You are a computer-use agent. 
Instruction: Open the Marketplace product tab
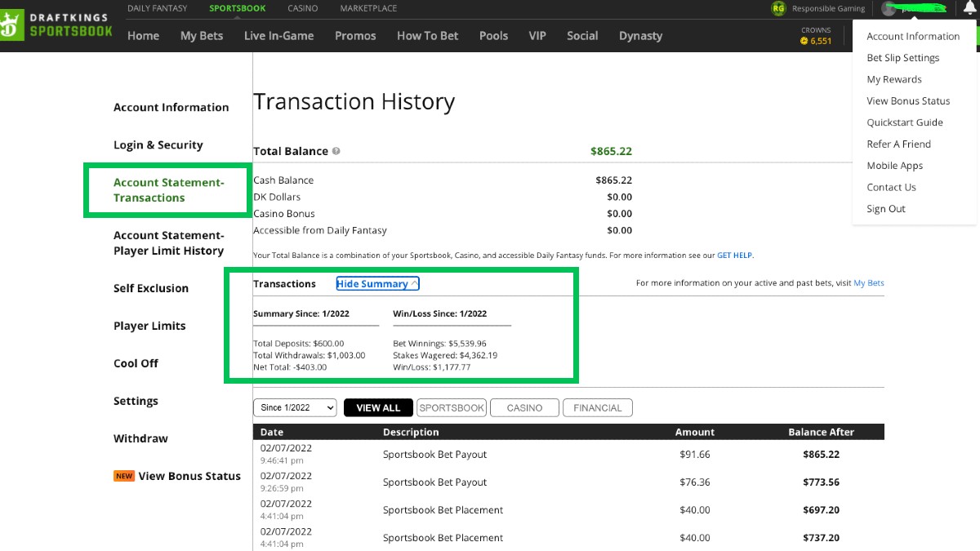point(368,8)
